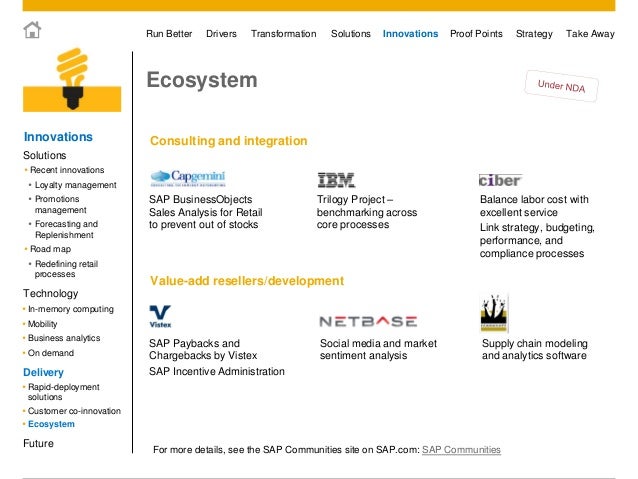Click Social media and market sentiment text
This screenshot has width=638, height=479.
[x=378, y=350]
